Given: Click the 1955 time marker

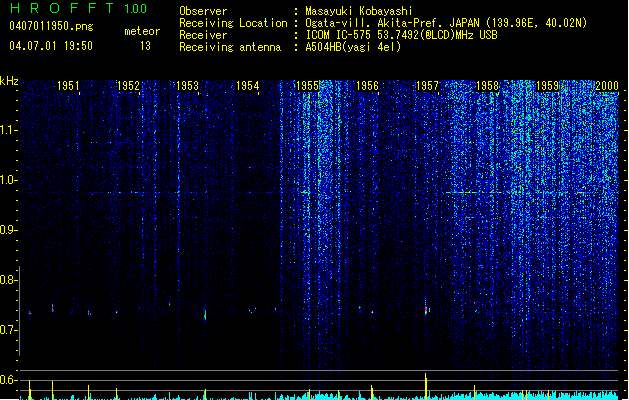Looking at the screenshot, I should (x=307, y=85).
